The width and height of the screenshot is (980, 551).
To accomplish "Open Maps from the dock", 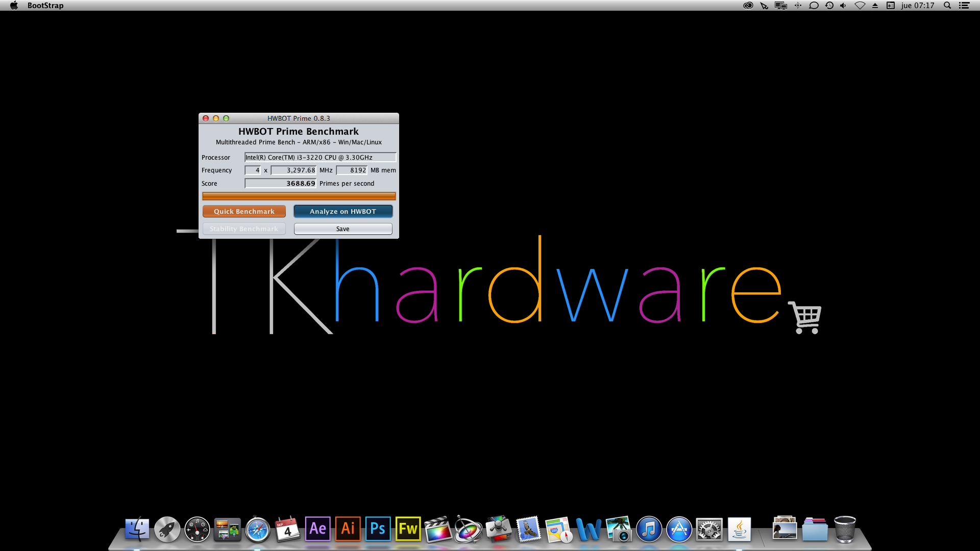I will 558,529.
